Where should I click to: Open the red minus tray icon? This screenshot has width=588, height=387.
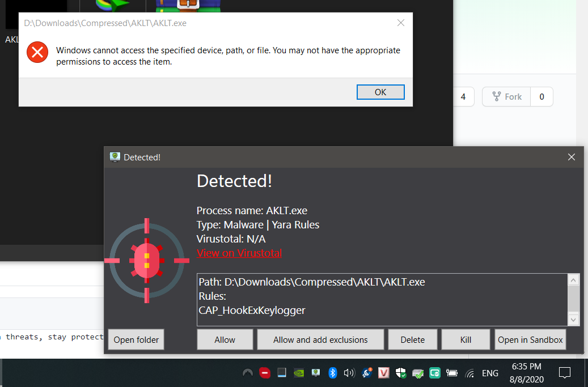point(265,373)
